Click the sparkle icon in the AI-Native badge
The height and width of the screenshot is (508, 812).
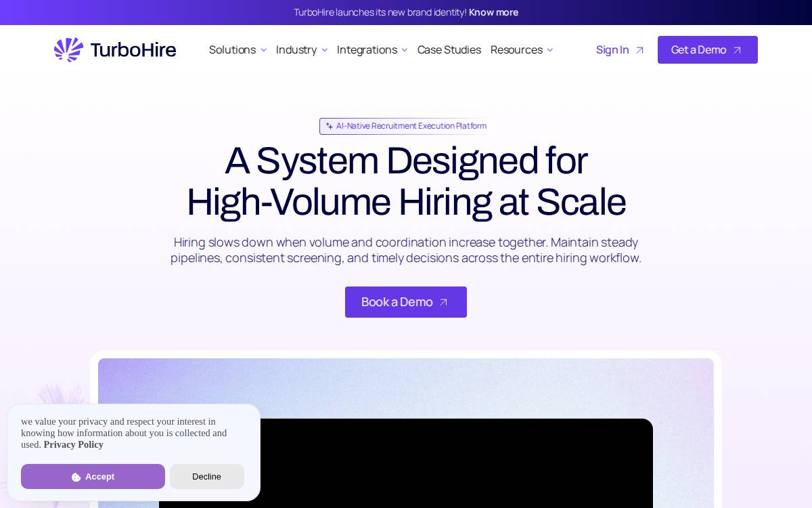pyautogui.click(x=330, y=126)
